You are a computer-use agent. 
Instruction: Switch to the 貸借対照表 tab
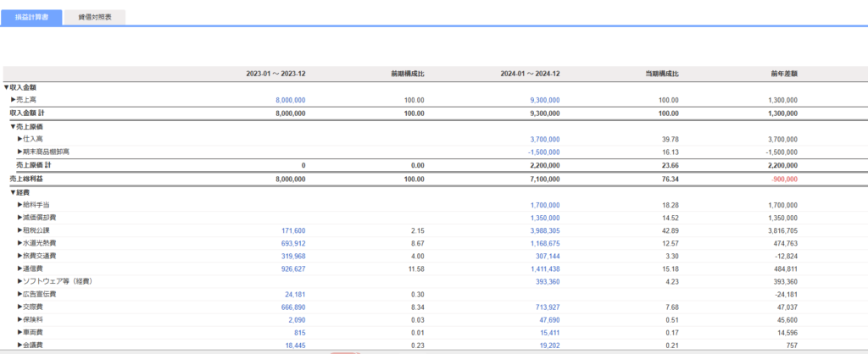pos(95,17)
